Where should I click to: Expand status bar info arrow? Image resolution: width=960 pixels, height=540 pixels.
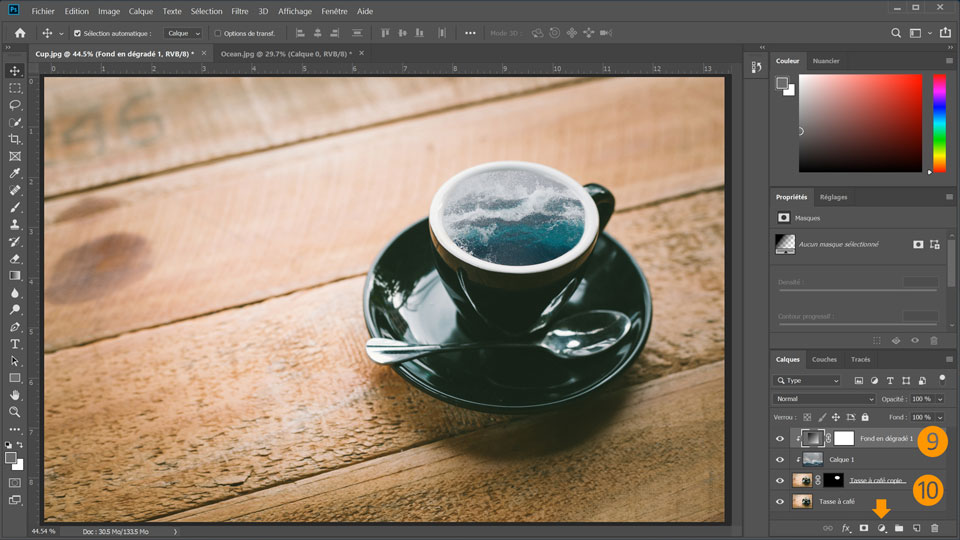pos(175,531)
